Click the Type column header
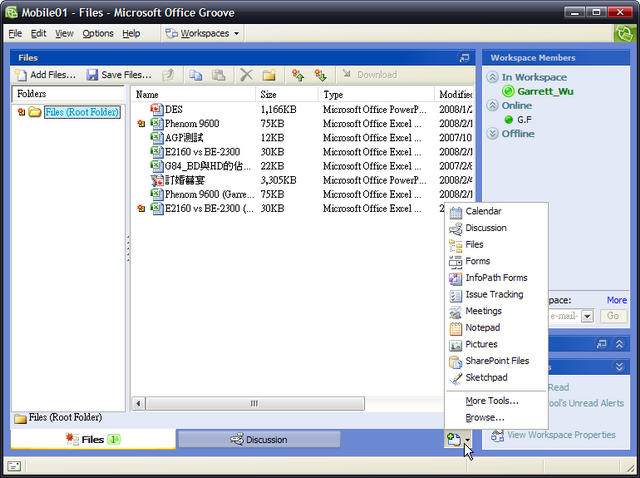This screenshot has height=478, width=640. (x=376, y=94)
